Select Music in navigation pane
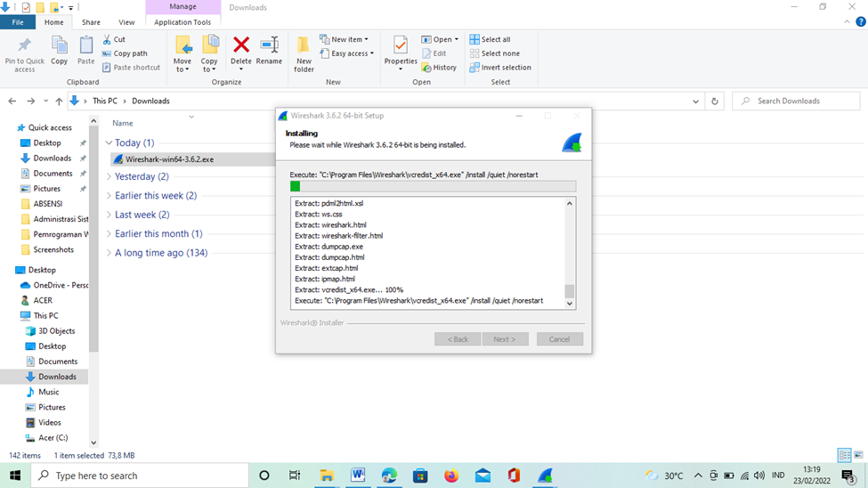The width and height of the screenshot is (868, 488). click(49, 392)
